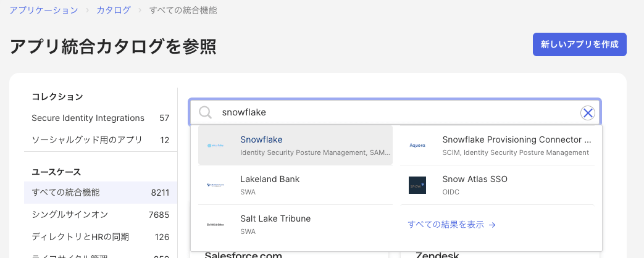
Task: Pick the Snow Atlas SSO result
Action: coord(475,180)
